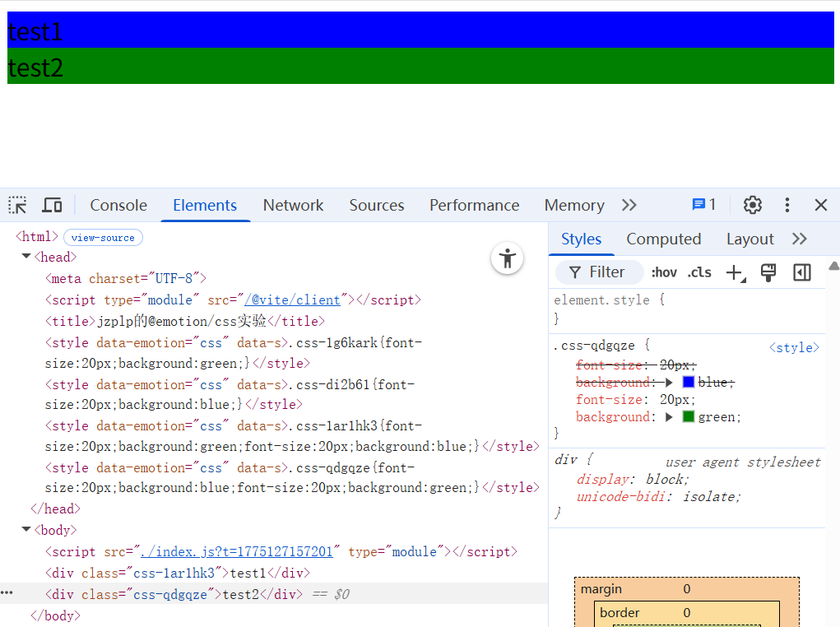Toggle the :hov element state panel
Screen dimensions: 840x627
pos(663,272)
